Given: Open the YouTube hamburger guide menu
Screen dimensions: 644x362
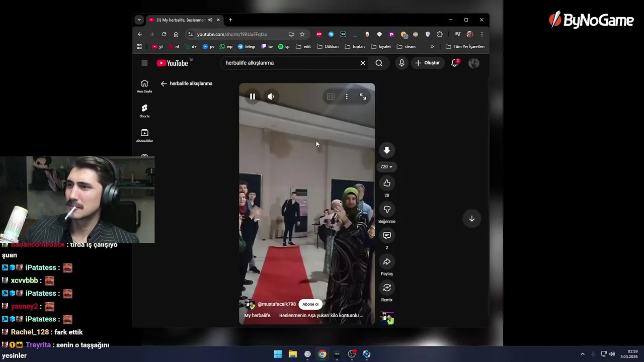Looking at the screenshot, I should 144,63.
